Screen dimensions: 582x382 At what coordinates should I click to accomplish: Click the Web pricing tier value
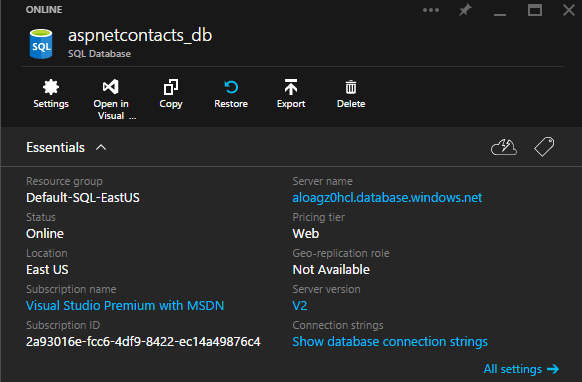tap(306, 234)
